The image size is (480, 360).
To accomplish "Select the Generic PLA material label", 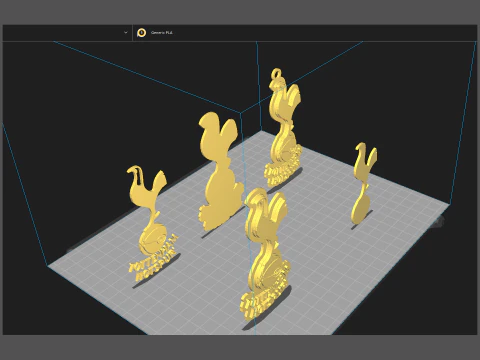I will click(x=162, y=33).
